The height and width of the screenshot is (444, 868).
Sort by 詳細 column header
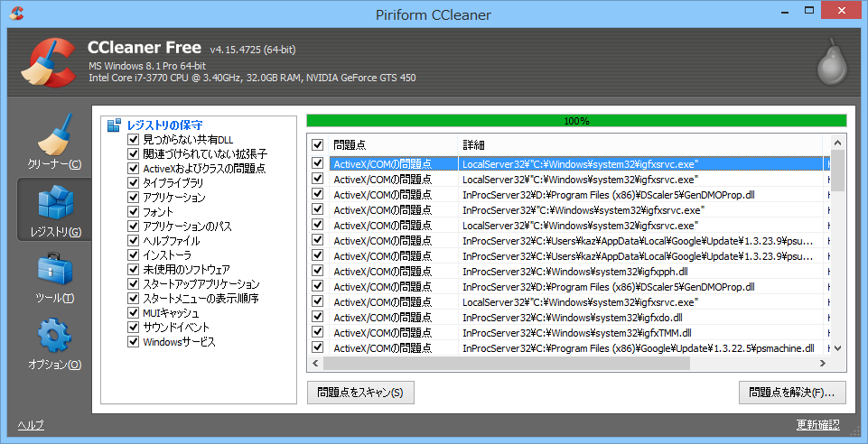point(639,145)
